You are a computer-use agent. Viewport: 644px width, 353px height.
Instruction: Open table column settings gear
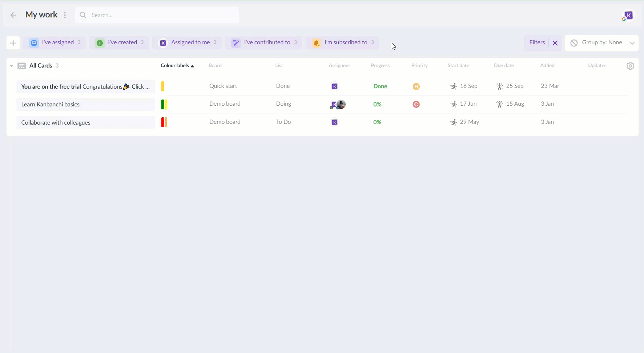coord(630,66)
